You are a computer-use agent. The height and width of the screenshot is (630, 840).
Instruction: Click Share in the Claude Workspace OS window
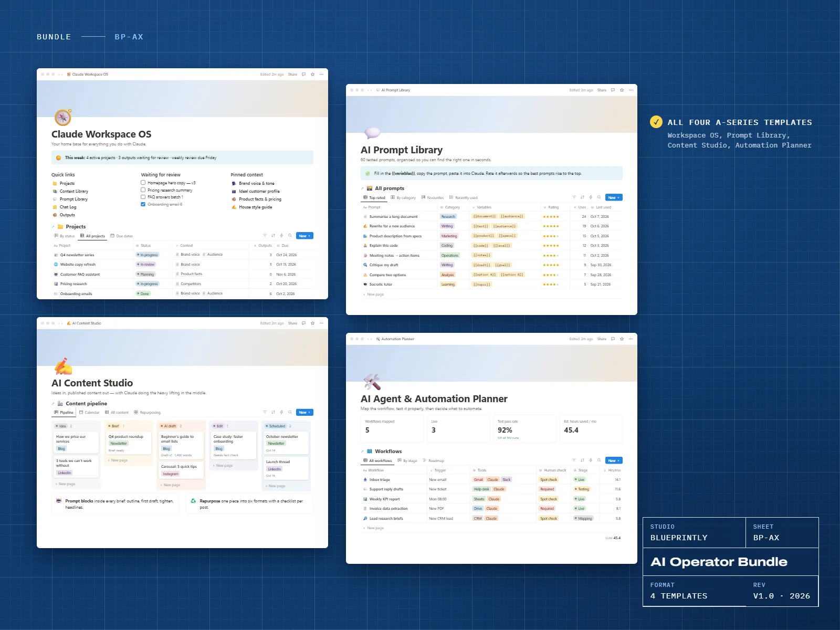tap(292, 75)
